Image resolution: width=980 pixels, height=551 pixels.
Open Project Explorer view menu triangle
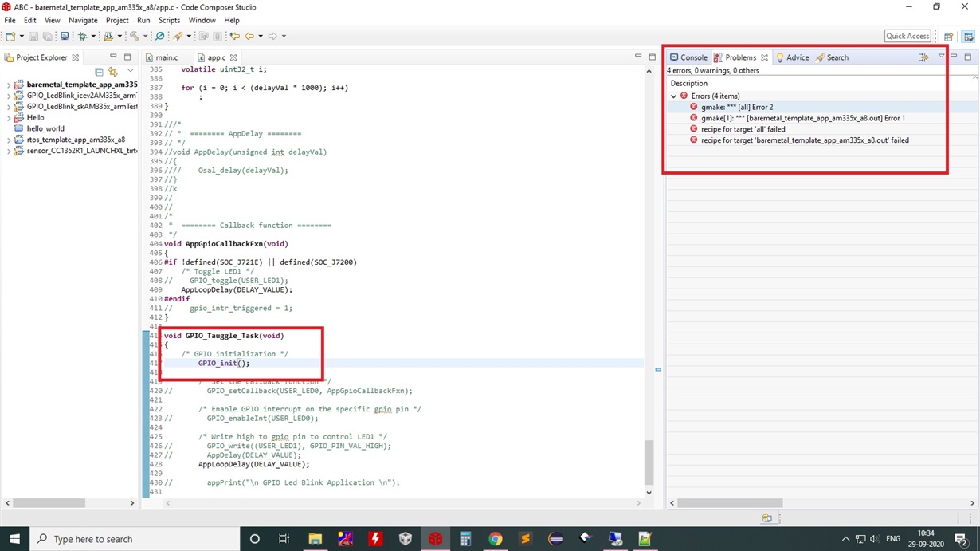pyautogui.click(x=130, y=71)
